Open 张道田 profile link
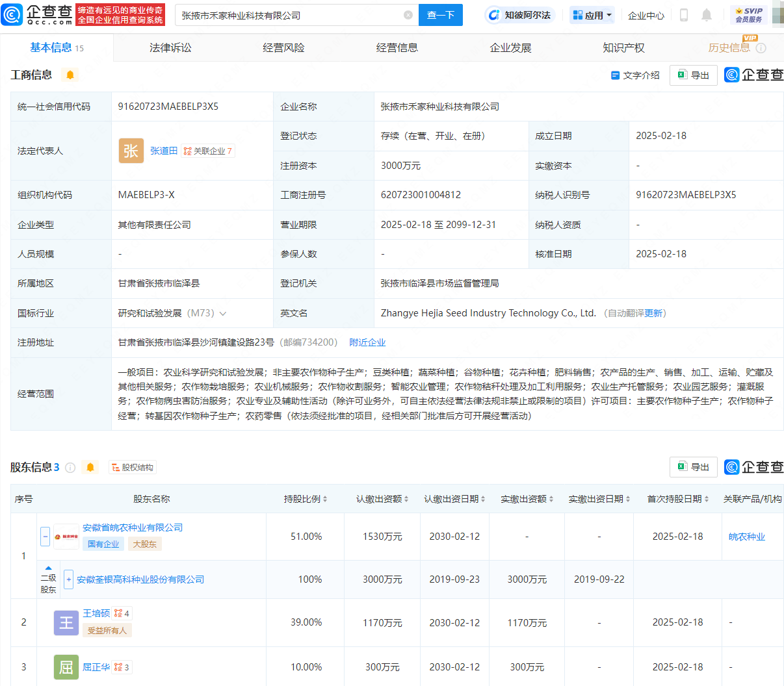 pos(164,151)
